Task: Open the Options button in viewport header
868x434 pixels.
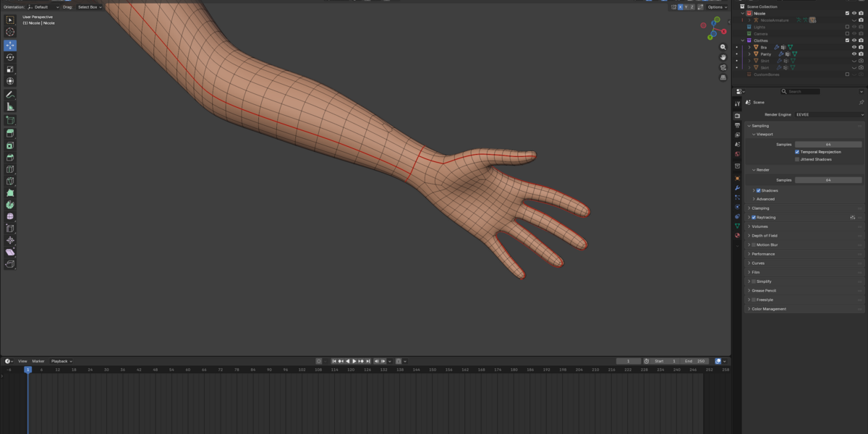Action: coord(716,7)
